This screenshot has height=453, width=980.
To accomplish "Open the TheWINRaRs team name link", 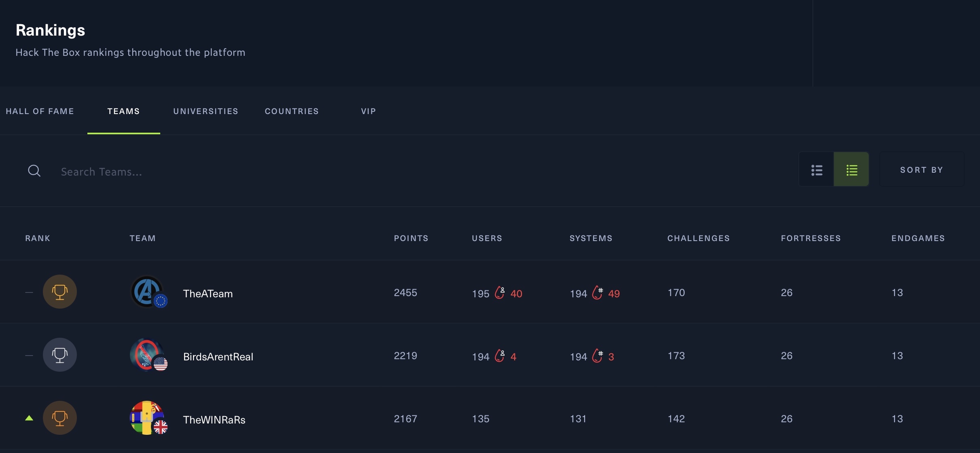I will tap(214, 420).
